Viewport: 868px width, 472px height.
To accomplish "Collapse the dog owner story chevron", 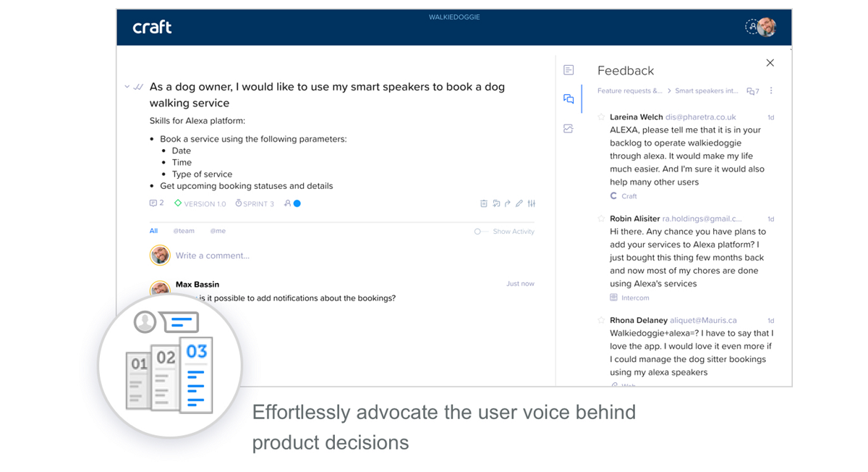I will [127, 87].
